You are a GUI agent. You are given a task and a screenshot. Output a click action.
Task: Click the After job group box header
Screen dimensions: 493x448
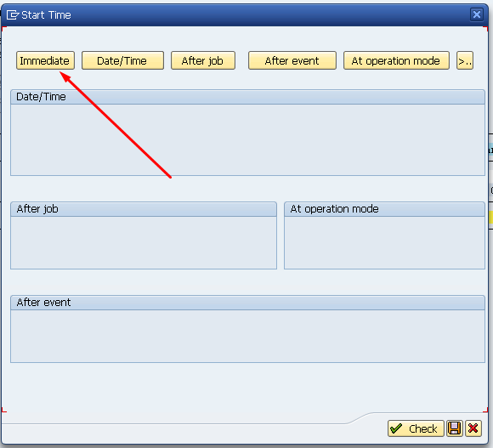click(x=144, y=209)
